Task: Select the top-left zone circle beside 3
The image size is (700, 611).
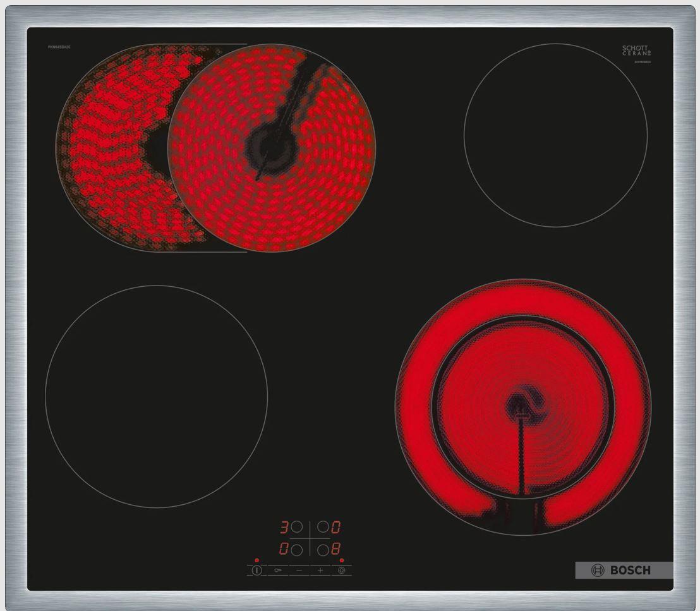Action: pos(296,527)
